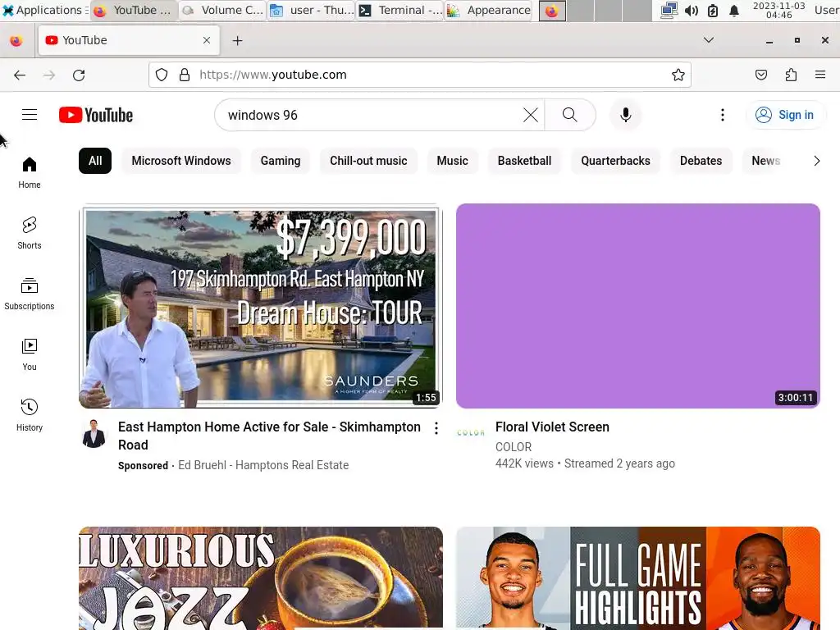
Task: Open YouTube settings three-dot menu
Action: click(722, 115)
